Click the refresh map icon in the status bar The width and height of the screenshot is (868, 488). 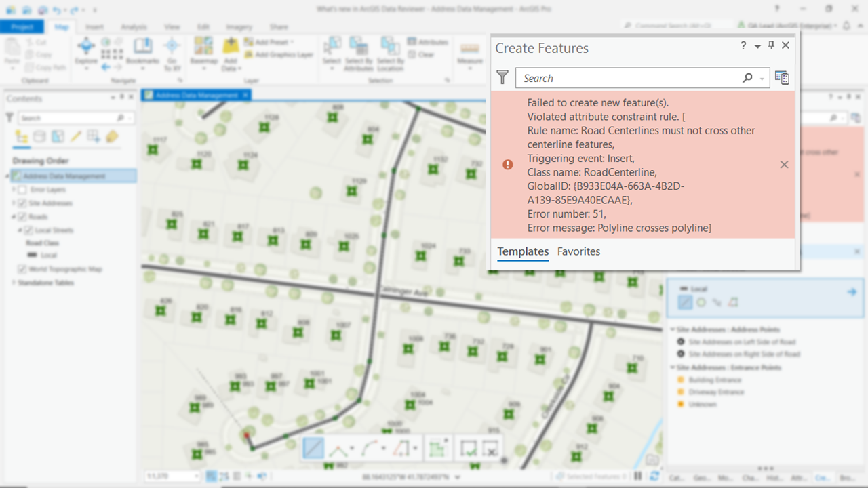[654, 476]
